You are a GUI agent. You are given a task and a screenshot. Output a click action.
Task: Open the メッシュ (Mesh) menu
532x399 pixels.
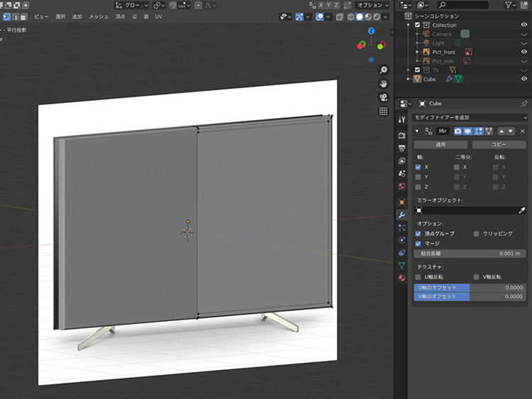tap(98, 16)
